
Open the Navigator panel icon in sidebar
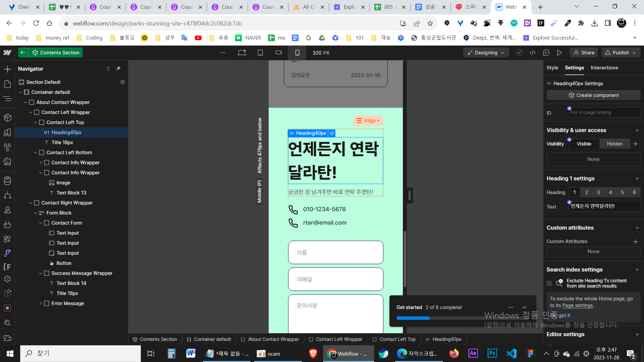(7, 99)
